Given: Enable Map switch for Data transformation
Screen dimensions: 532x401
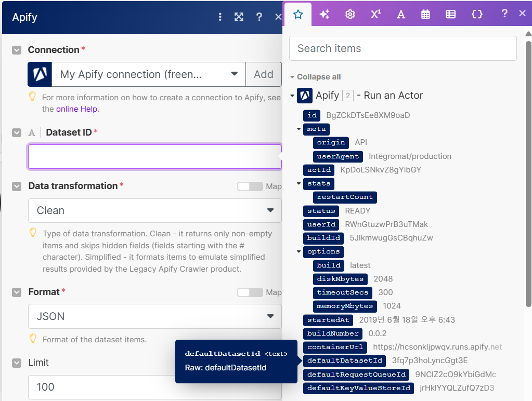Looking at the screenshot, I should pyautogui.click(x=250, y=186).
